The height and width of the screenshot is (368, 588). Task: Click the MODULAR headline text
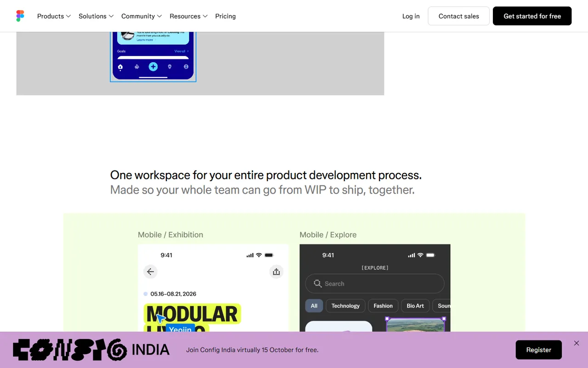pyautogui.click(x=192, y=314)
